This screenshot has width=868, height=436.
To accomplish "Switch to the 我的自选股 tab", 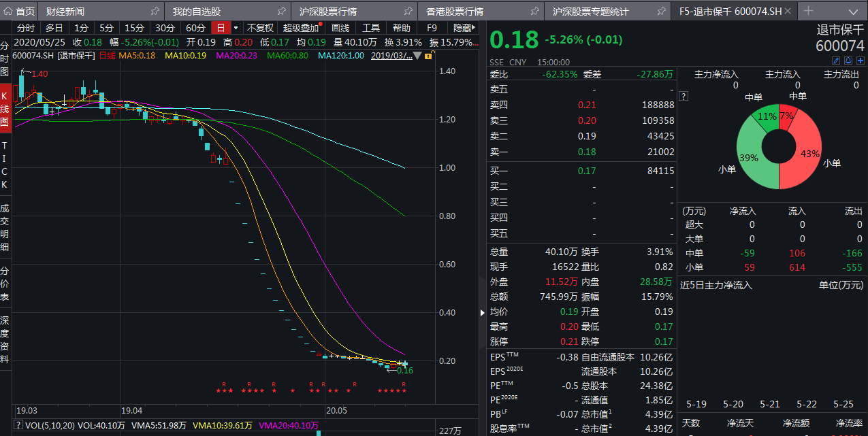I will (x=197, y=12).
